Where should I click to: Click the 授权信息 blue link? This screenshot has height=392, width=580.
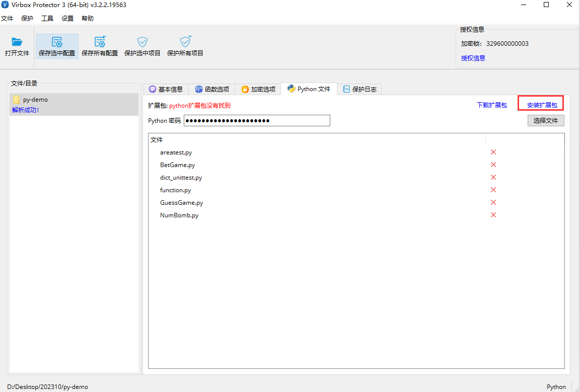click(473, 58)
